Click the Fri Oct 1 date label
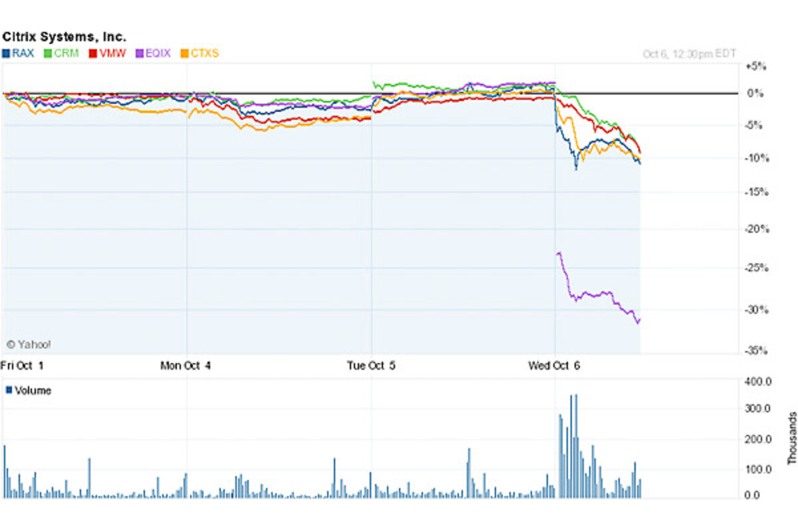The image size is (798, 532). pos(23,364)
